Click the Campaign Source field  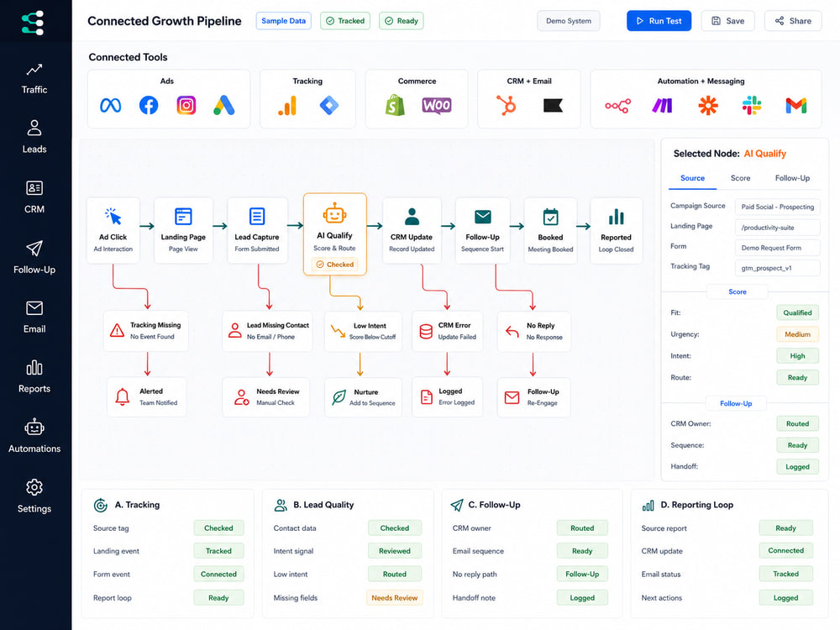point(777,207)
